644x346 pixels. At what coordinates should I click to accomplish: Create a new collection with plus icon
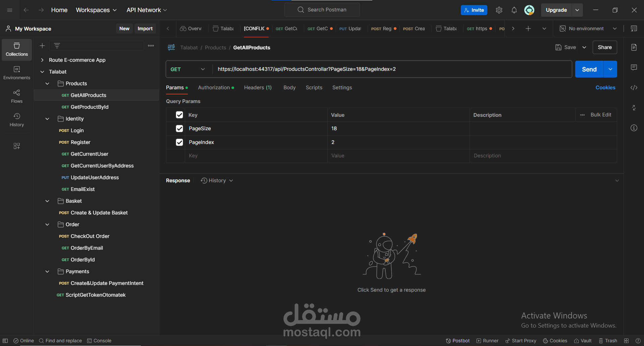click(x=42, y=46)
